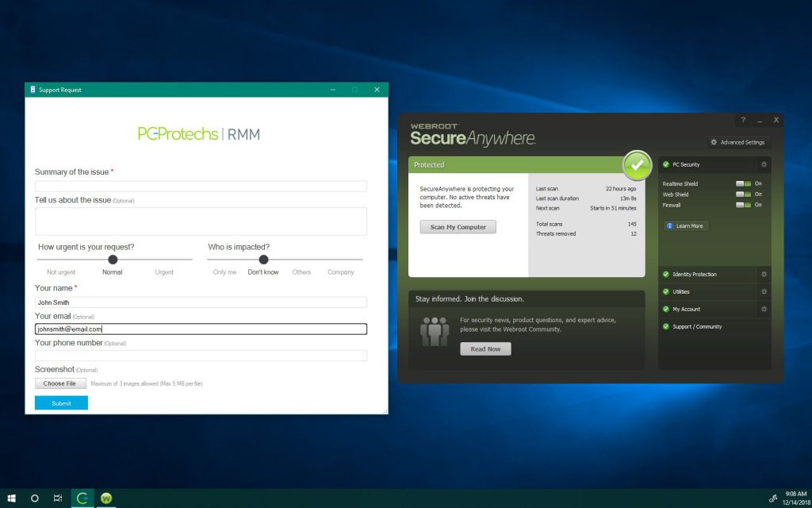Open Identity Protection settings gear
This screenshot has height=508, width=812.
(x=764, y=274)
